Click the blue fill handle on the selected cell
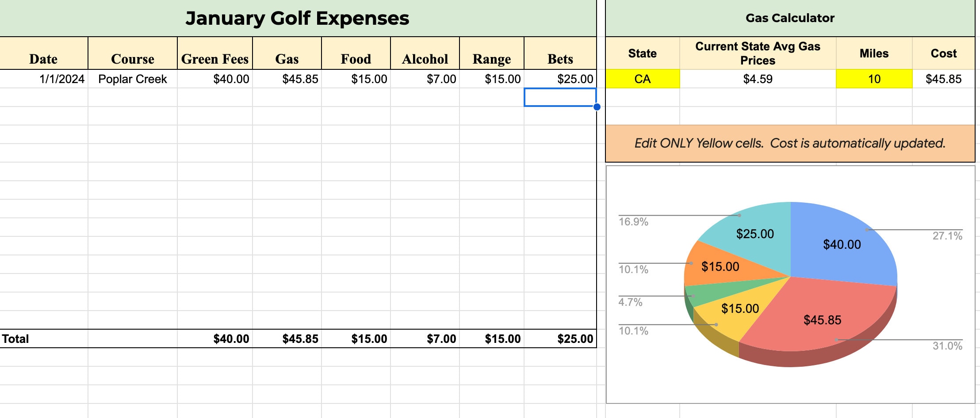980x418 pixels. tap(596, 106)
